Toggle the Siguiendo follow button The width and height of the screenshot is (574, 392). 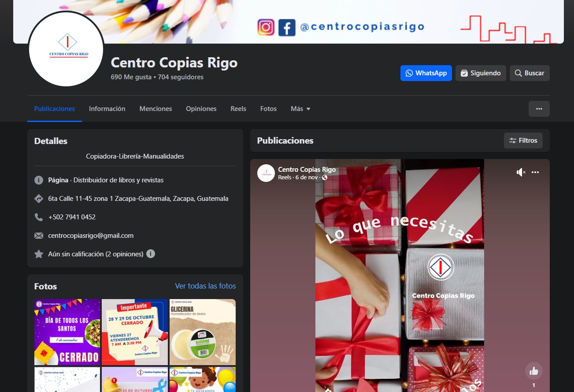pos(481,73)
